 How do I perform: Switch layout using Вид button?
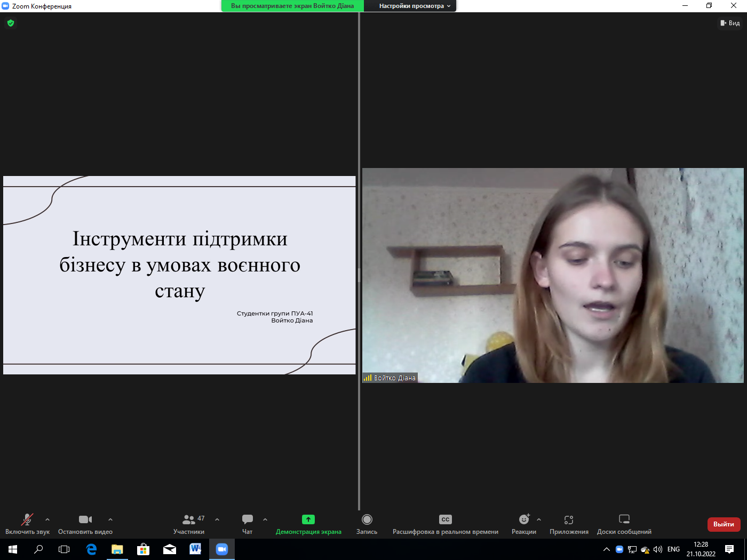click(x=730, y=23)
